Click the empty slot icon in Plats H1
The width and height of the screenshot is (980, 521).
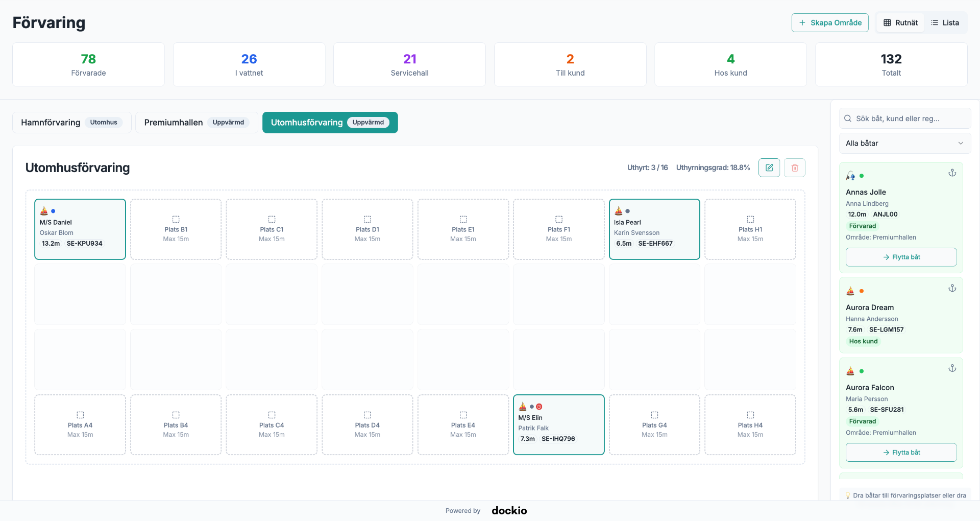pos(750,219)
